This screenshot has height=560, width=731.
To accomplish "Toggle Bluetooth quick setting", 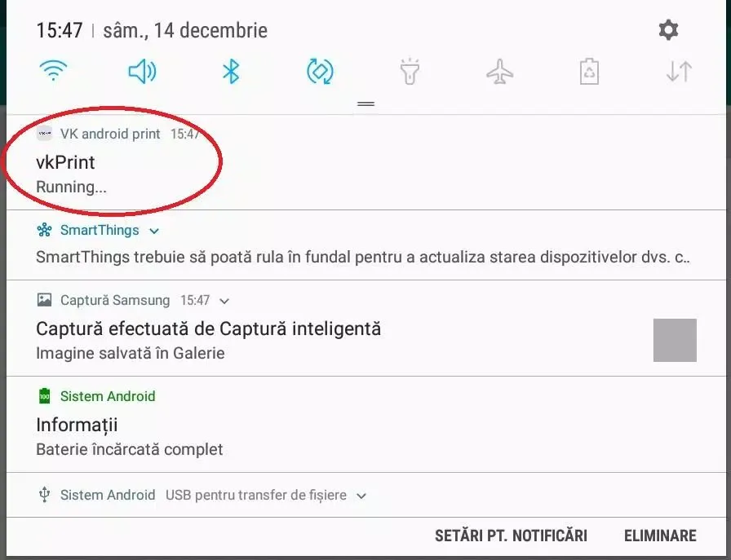I will click(x=231, y=72).
